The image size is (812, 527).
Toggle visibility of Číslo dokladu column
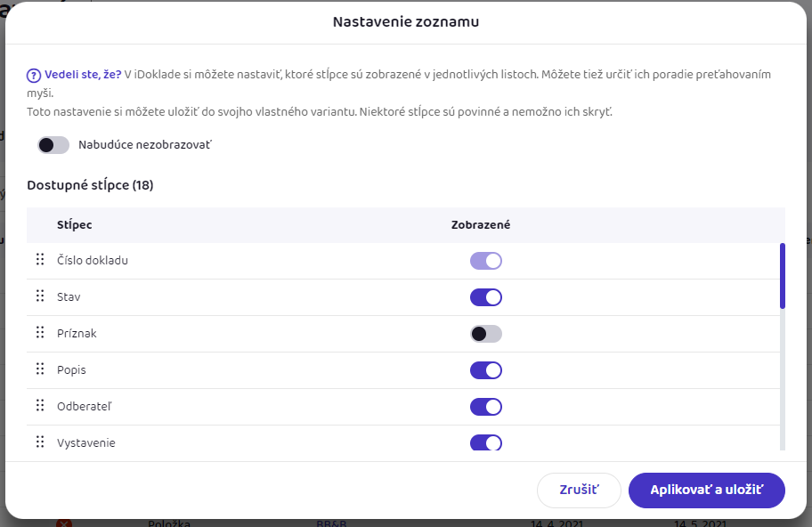pos(486,261)
